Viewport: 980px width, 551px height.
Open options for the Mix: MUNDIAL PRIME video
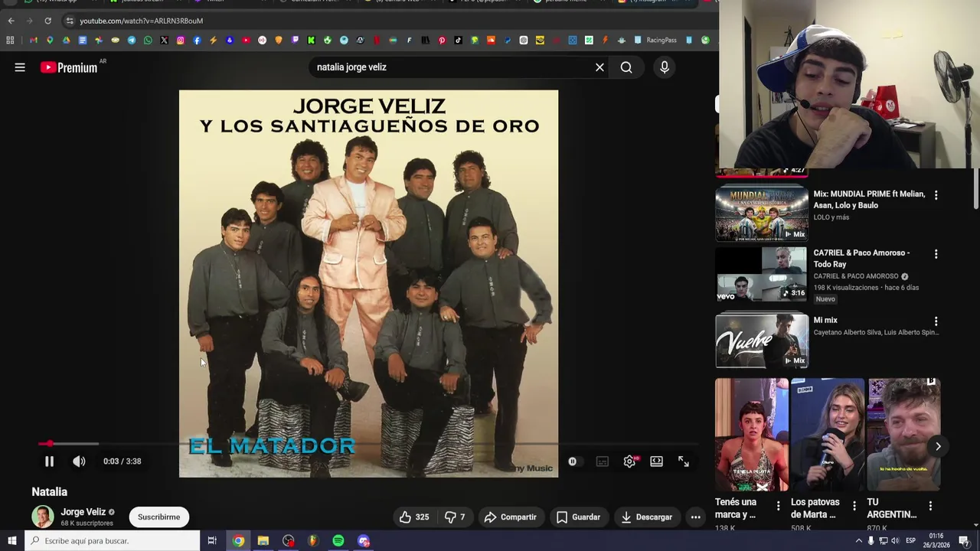click(936, 195)
